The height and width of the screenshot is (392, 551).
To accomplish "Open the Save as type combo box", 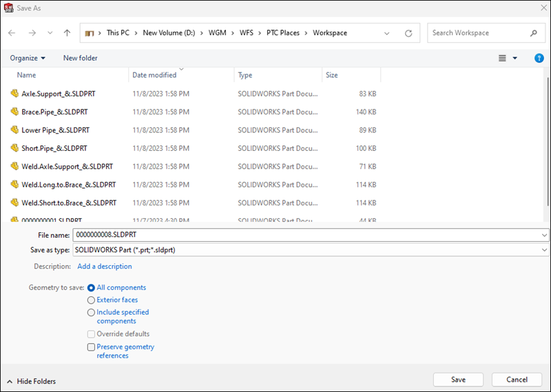I will (x=311, y=250).
